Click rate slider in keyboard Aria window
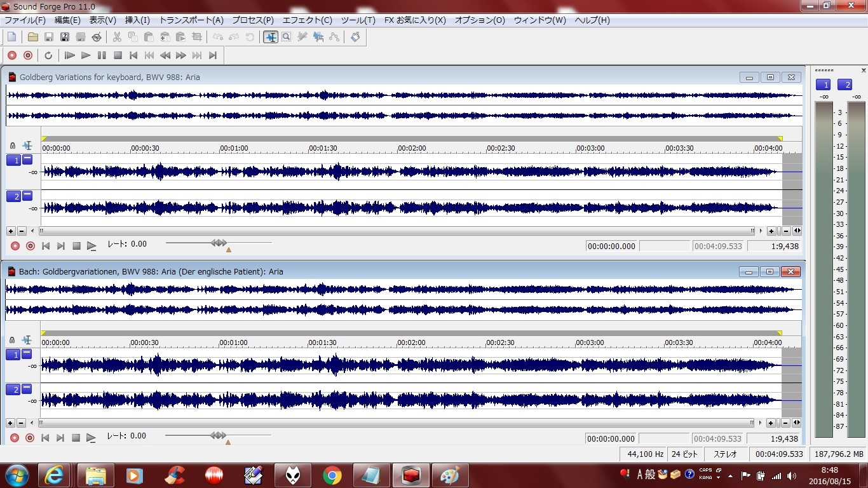Screen dimensions: 868x488 point(219,243)
